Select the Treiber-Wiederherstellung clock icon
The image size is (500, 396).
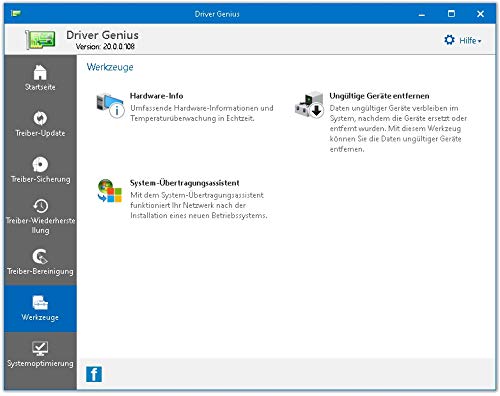click(40, 206)
